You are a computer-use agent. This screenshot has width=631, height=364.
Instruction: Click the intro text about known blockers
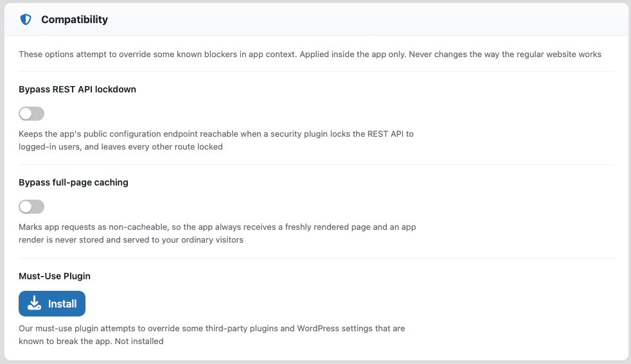point(310,55)
